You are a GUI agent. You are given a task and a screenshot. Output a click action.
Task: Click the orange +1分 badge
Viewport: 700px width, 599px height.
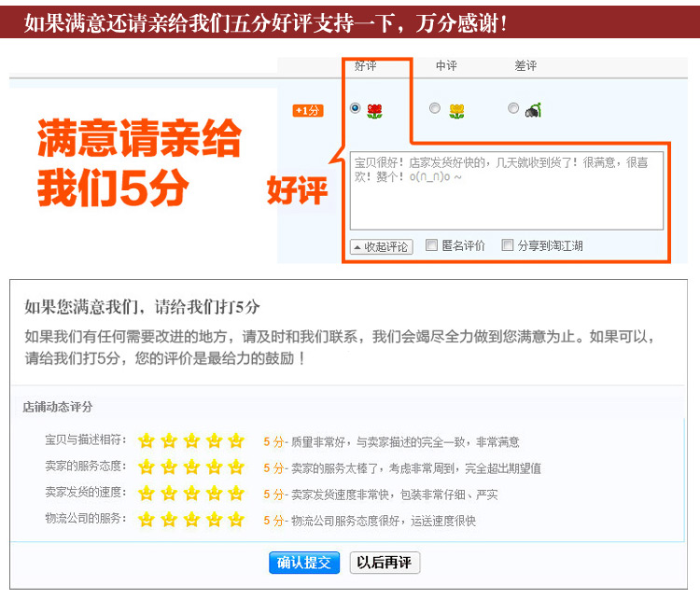(308, 110)
